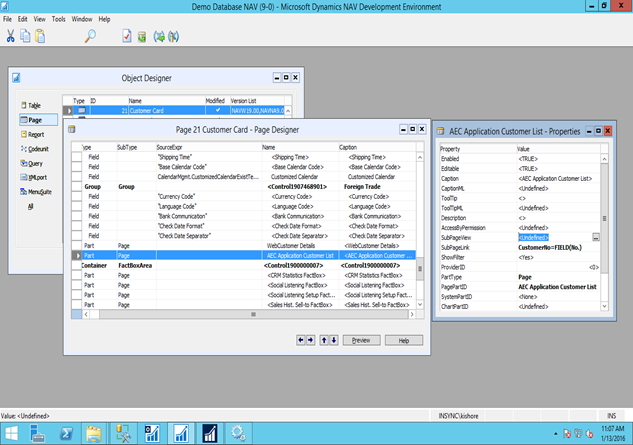
Task: Select the "Currency Code" field row
Action: [x=244, y=196]
